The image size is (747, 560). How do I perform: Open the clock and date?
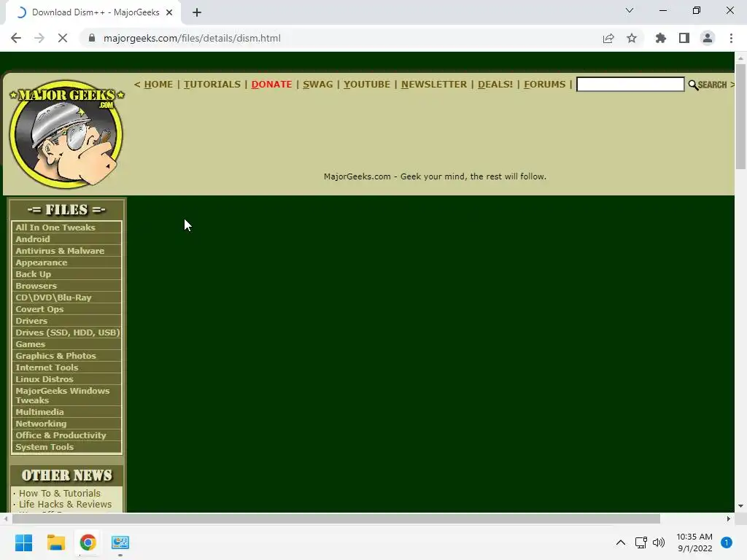pos(694,542)
